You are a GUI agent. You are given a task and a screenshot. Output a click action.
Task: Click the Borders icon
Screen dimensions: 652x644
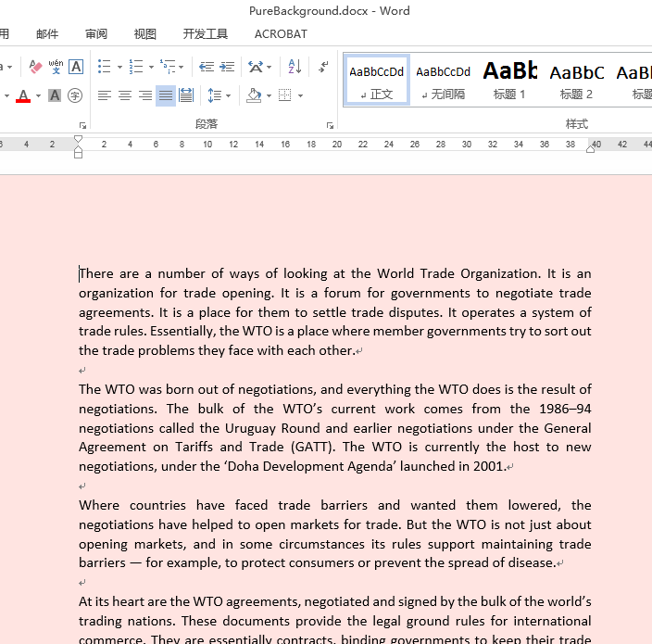(x=285, y=95)
